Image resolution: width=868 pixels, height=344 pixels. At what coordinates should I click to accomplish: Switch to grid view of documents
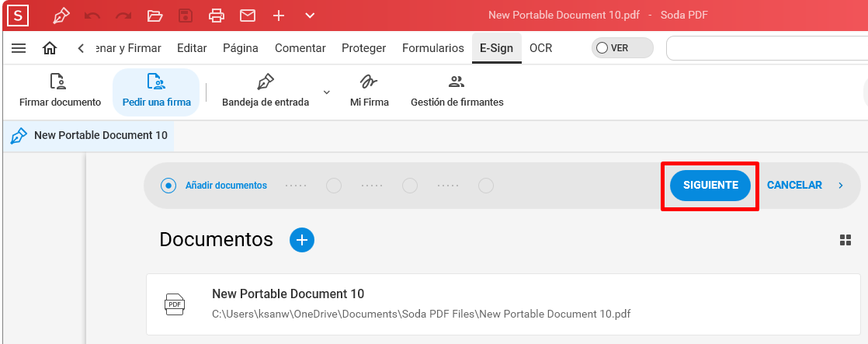tap(845, 240)
